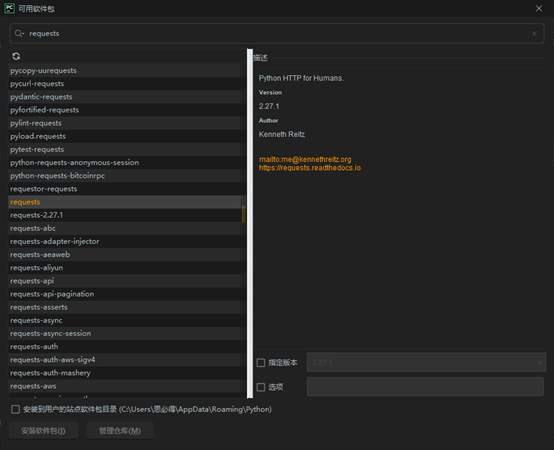Select requests-aeaweb package

[125, 255]
